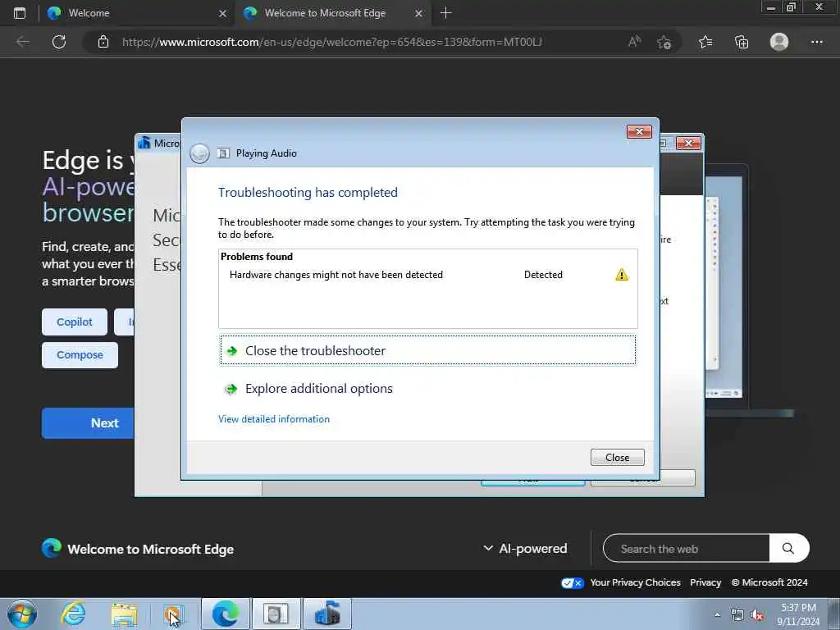Click the Compose button on welcome page

click(x=80, y=355)
